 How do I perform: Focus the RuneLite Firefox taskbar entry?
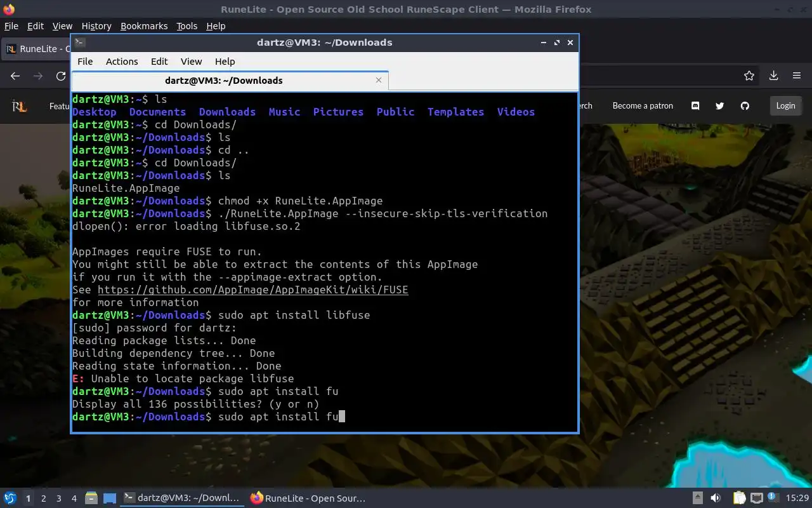309,498
